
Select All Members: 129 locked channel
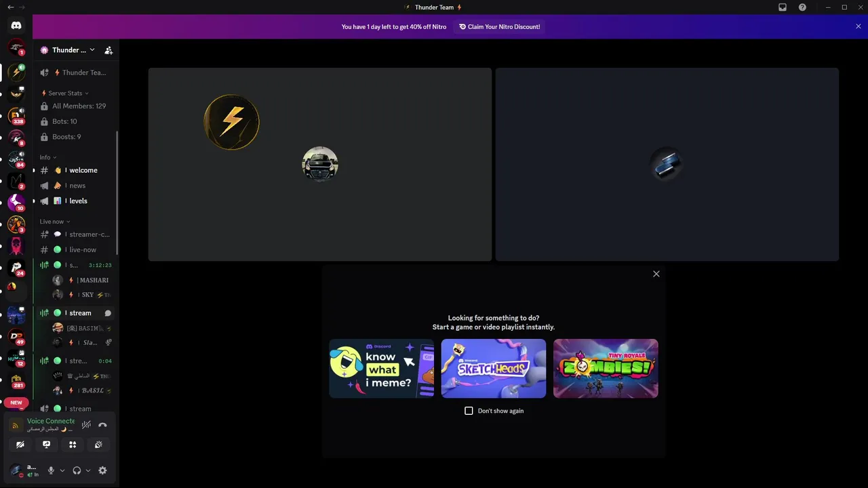click(76, 106)
